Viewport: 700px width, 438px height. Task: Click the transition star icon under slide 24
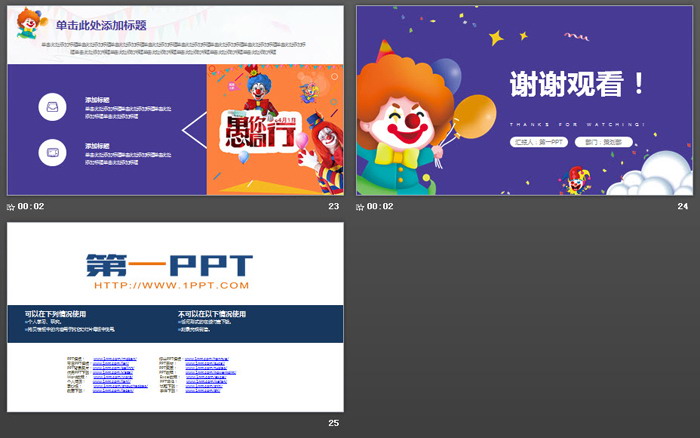click(x=360, y=207)
